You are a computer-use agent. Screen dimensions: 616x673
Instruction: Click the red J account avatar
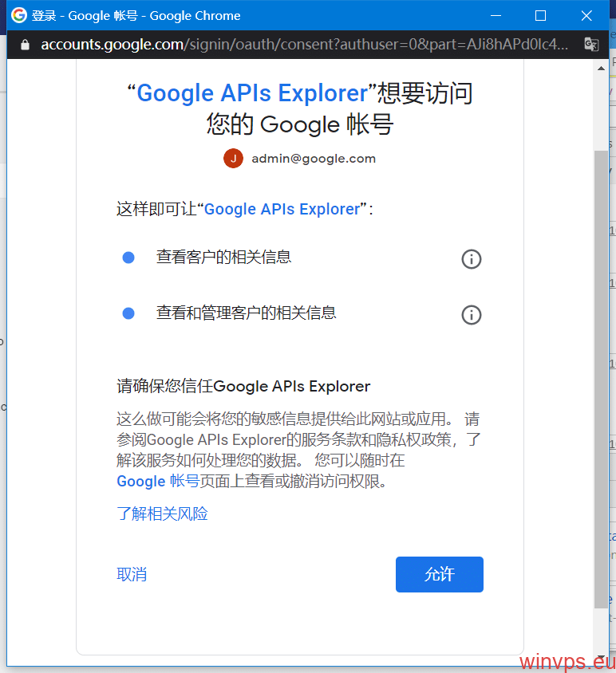(x=233, y=159)
